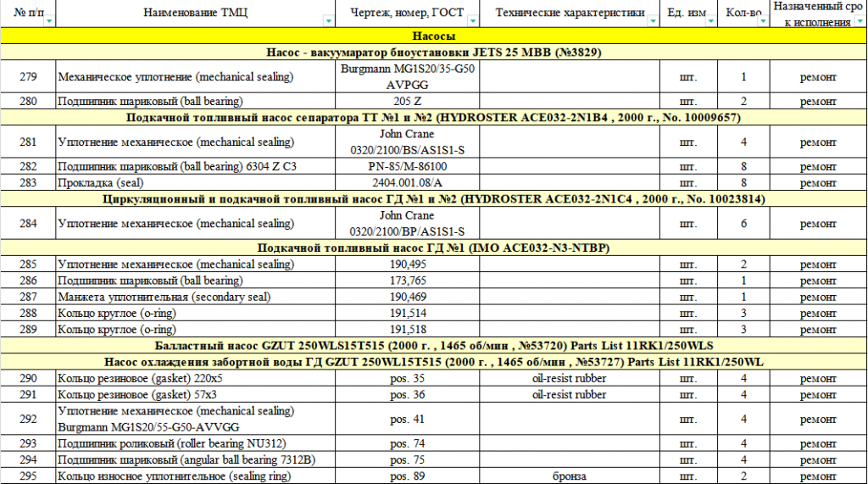Click the John Crane 0320/2100/BS/AS1S1-S cell
868x484 pixels.
(x=407, y=142)
